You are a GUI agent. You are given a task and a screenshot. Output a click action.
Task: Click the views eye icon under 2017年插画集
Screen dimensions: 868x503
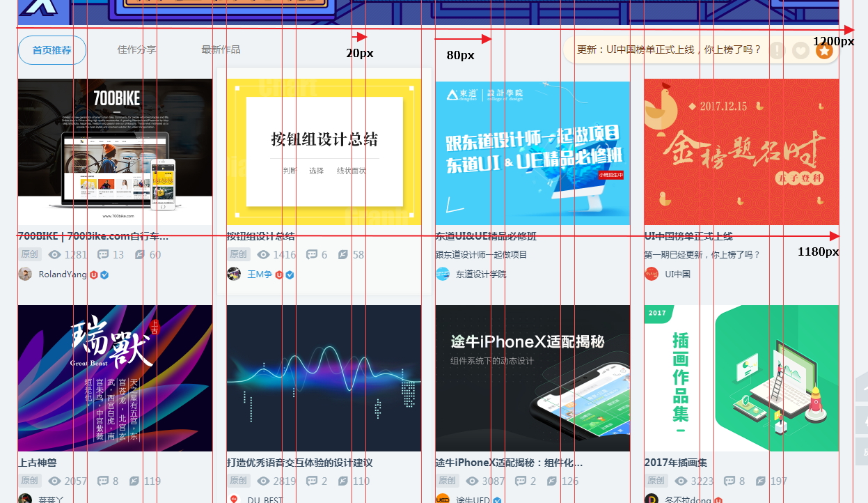681,481
